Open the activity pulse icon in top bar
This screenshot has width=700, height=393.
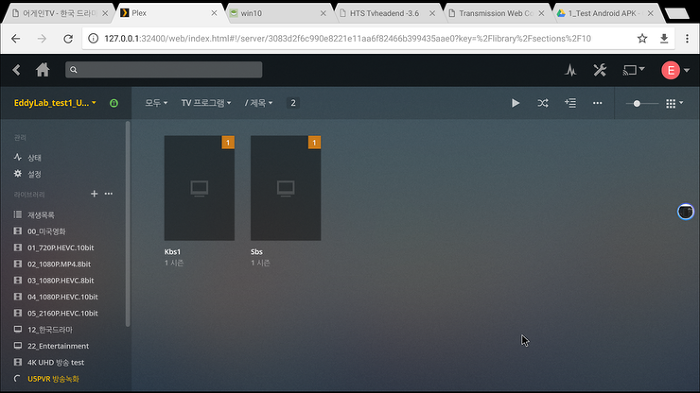tap(571, 70)
